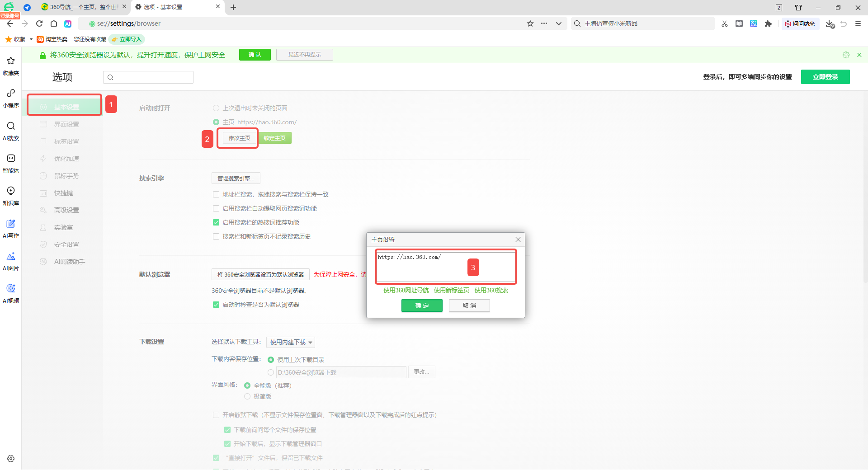Click the green 确定 button in dialog
This screenshot has height=470, width=868.
(x=422, y=305)
